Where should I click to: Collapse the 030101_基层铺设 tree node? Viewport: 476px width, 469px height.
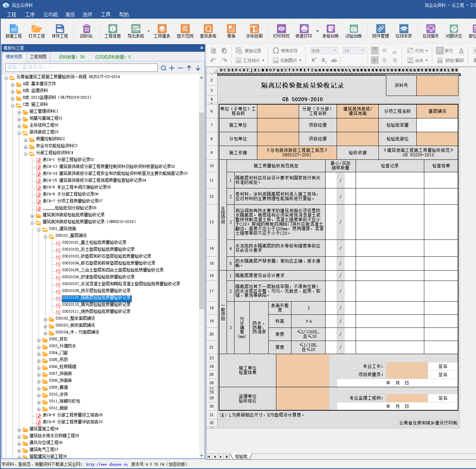click(x=46, y=237)
